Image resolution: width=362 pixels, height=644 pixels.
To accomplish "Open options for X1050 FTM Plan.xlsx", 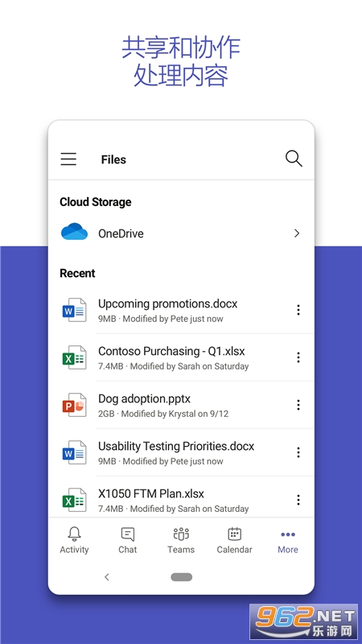I will click(x=298, y=500).
